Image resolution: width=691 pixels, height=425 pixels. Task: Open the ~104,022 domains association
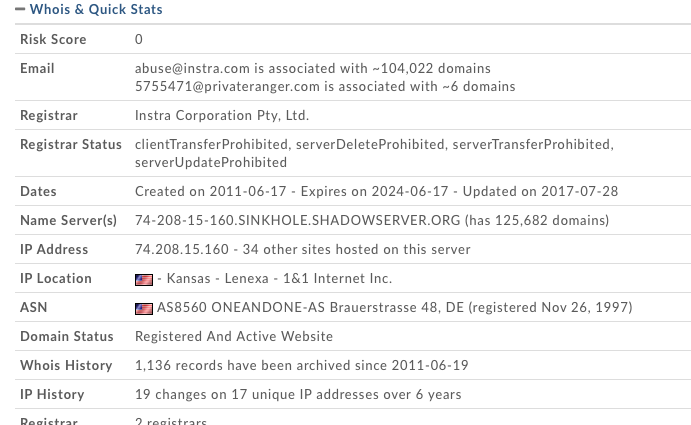[431, 69]
